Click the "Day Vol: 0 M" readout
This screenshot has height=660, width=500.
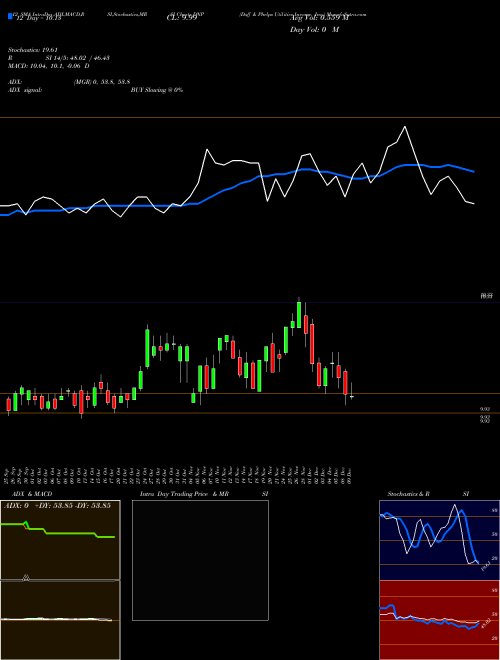tap(314, 29)
